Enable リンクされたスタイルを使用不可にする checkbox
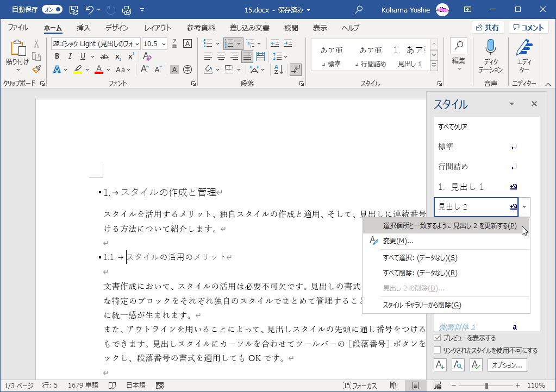 click(438, 350)
